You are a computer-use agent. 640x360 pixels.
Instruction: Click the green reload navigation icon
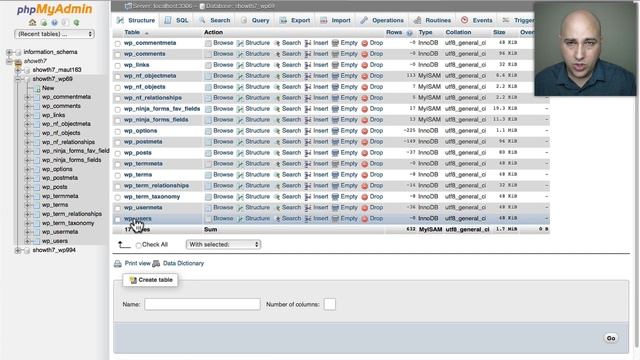76,22
